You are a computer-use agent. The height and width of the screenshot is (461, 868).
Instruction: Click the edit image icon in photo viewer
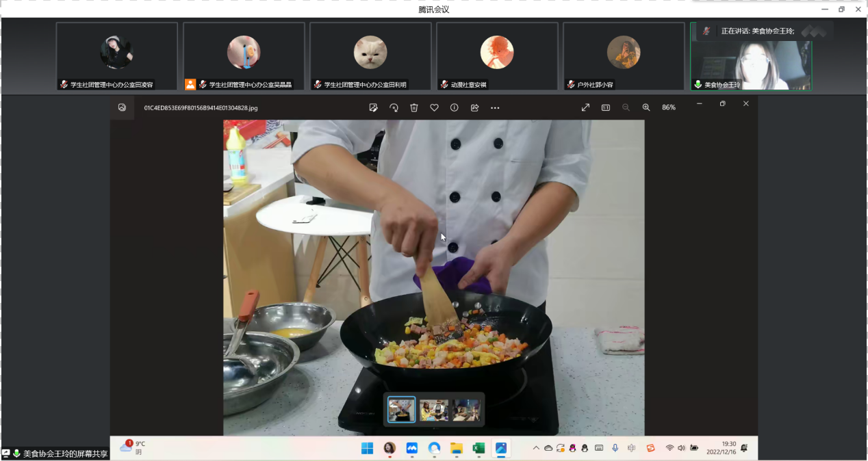[373, 107]
